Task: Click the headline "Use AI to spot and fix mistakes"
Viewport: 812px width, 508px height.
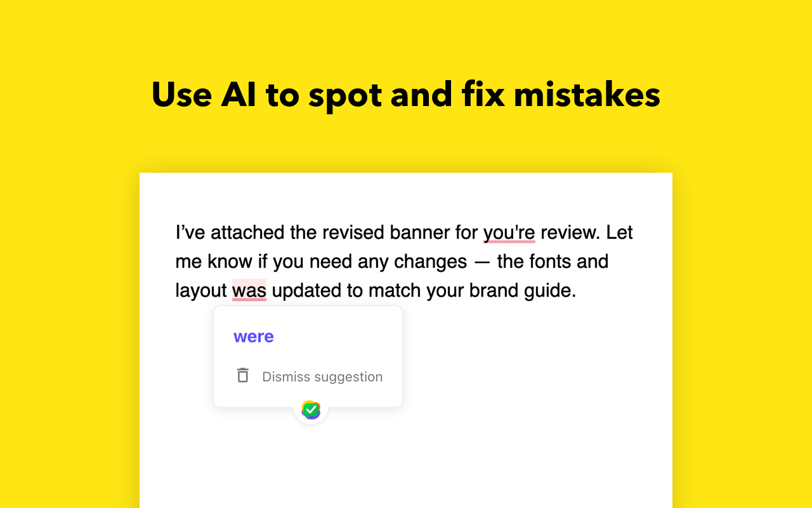Action: click(x=405, y=94)
